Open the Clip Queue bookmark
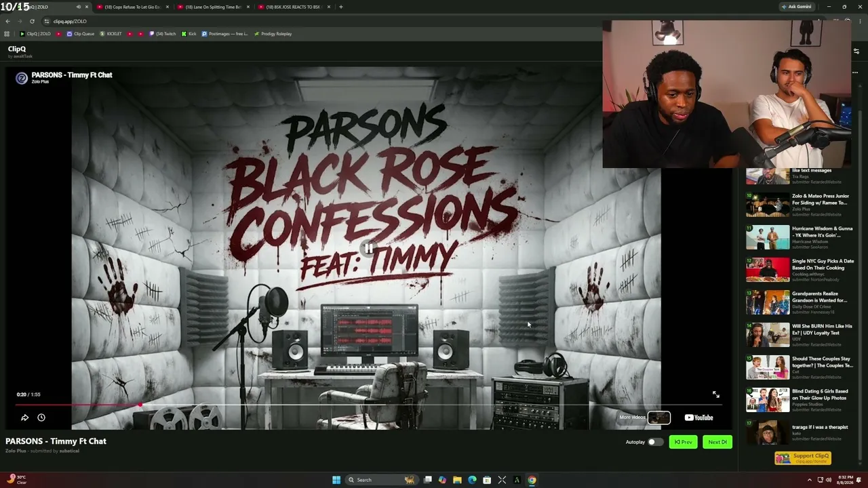The width and height of the screenshot is (868, 488). point(80,34)
